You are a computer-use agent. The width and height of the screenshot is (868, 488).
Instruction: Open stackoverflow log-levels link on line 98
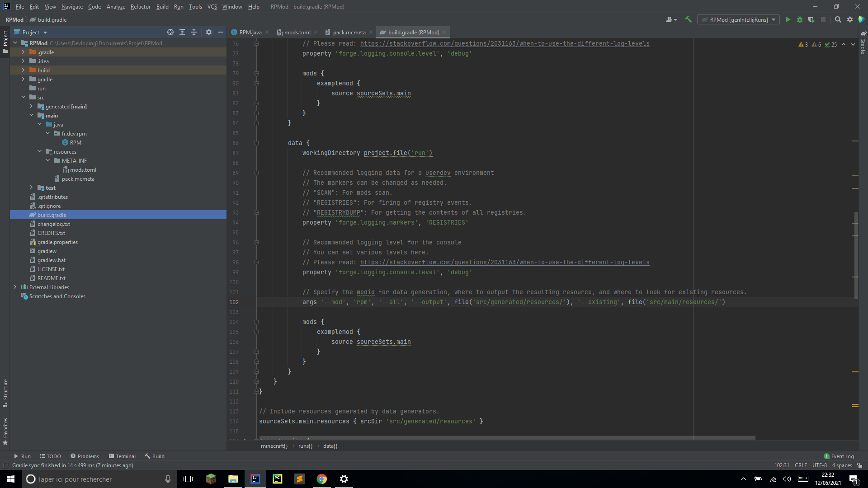(505, 263)
